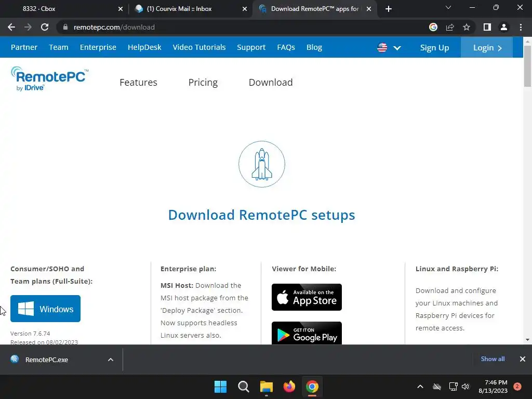This screenshot has width=532, height=399.
Task: Click the Version 7.6.74 text
Action: [x=30, y=334]
